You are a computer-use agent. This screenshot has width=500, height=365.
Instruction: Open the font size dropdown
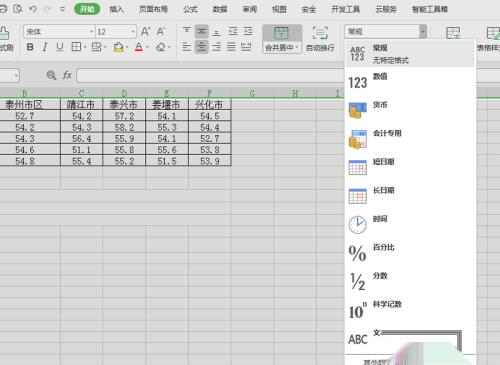(x=133, y=32)
